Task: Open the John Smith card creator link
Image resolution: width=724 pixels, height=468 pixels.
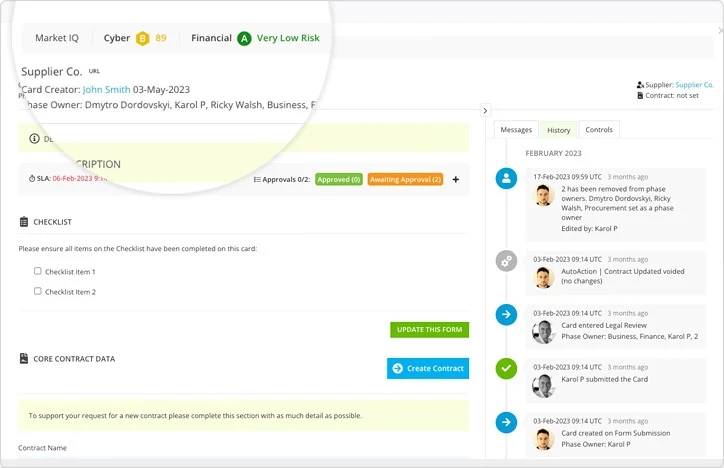Action: tap(106, 90)
